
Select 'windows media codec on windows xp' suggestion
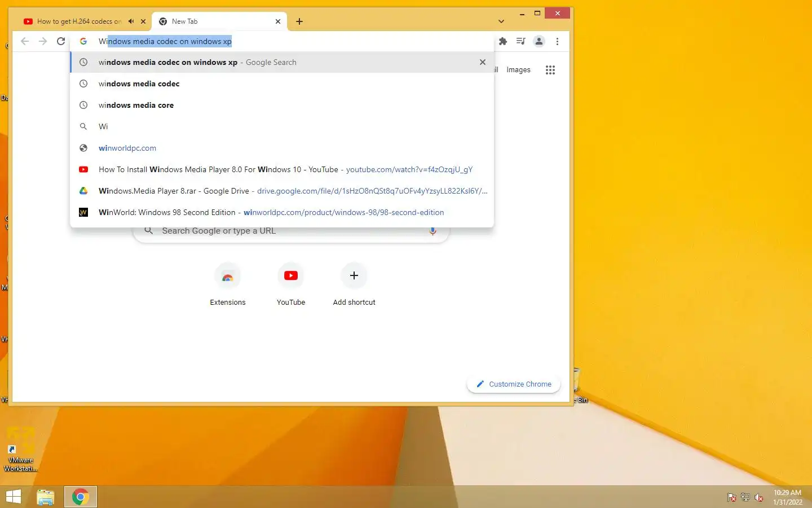click(282, 62)
